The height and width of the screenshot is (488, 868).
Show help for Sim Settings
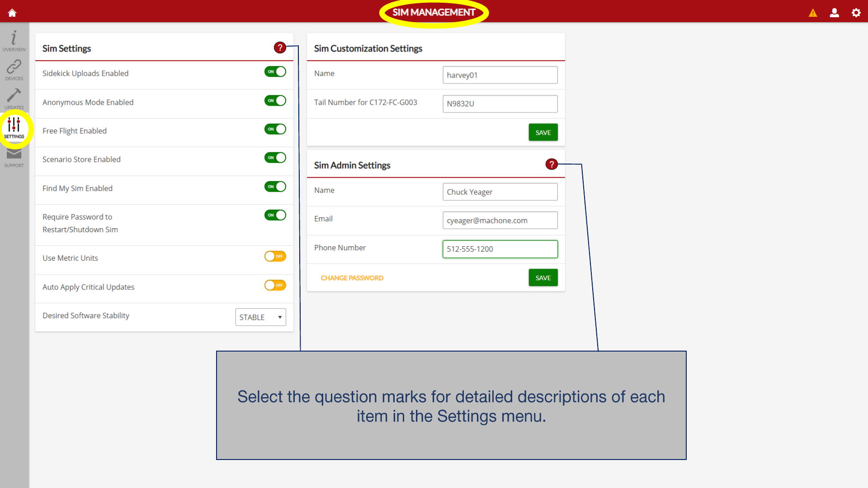(280, 47)
